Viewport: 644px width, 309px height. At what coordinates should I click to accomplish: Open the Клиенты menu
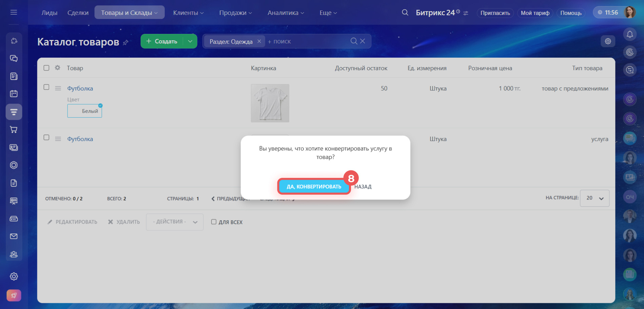point(188,13)
